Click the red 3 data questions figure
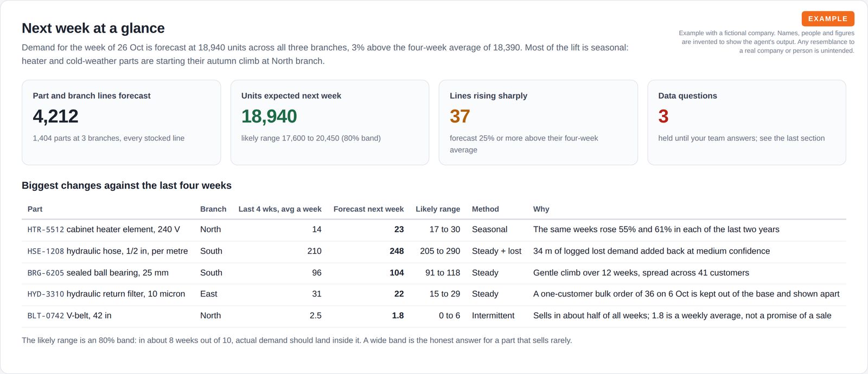 (x=663, y=116)
